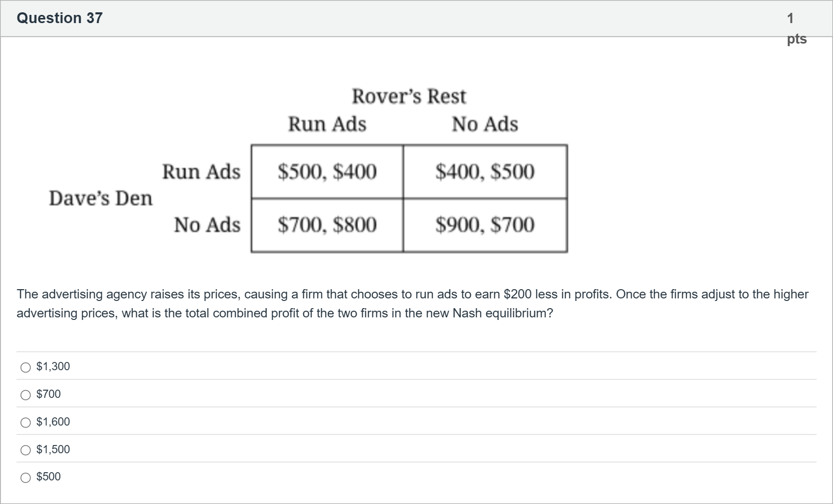Click the Run Ads column header
Viewport: 833px width, 504px height.
click(327, 124)
